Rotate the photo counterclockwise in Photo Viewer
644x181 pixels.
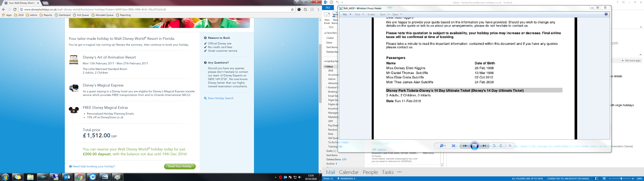point(494,146)
